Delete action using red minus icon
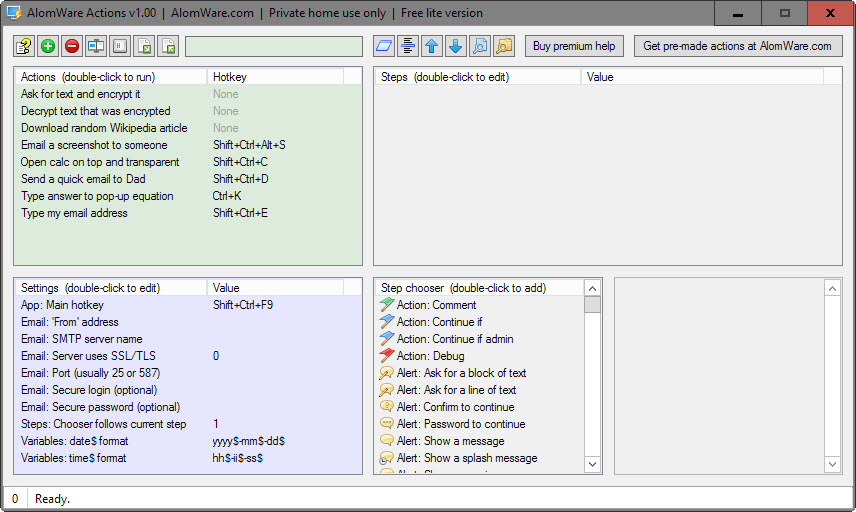Viewport: 856px width, 512px height. click(72, 46)
